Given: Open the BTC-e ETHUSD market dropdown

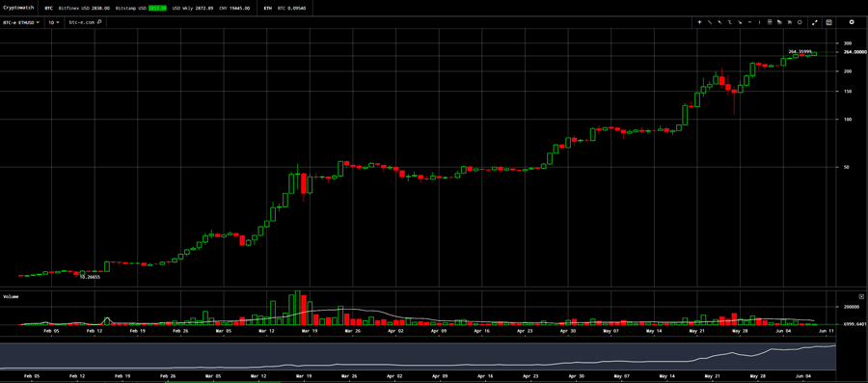Looking at the screenshot, I should click(x=21, y=22).
